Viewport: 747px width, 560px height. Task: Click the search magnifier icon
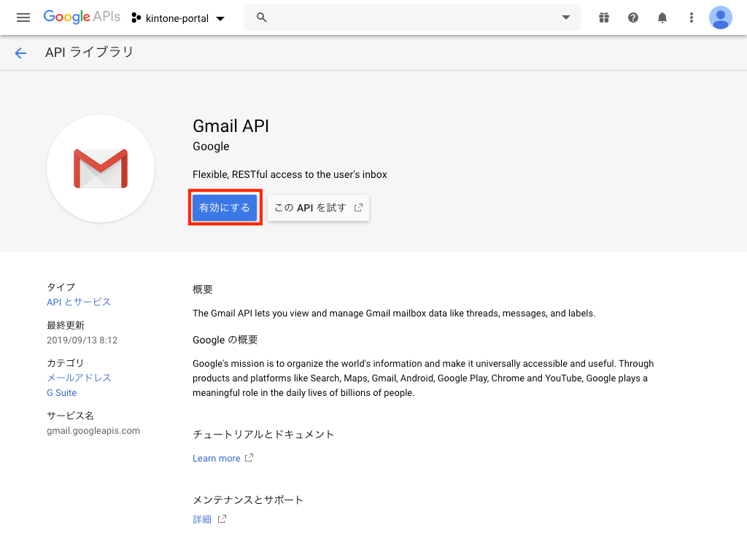(x=262, y=17)
